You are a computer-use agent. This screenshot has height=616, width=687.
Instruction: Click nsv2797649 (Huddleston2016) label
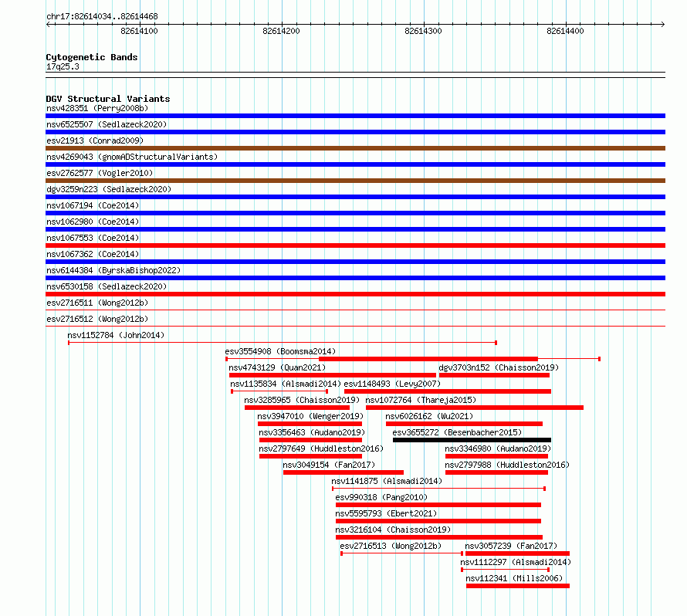coord(321,448)
